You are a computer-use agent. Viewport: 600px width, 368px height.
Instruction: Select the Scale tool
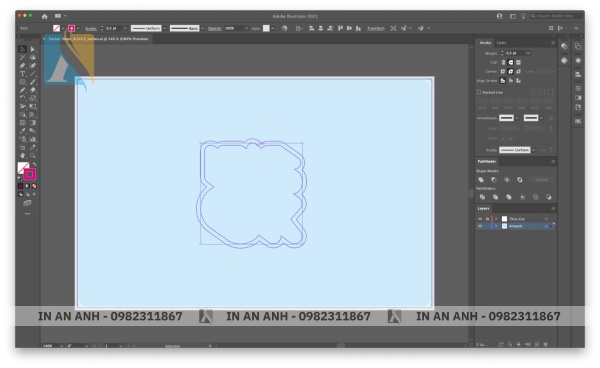pyautogui.click(x=33, y=98)
